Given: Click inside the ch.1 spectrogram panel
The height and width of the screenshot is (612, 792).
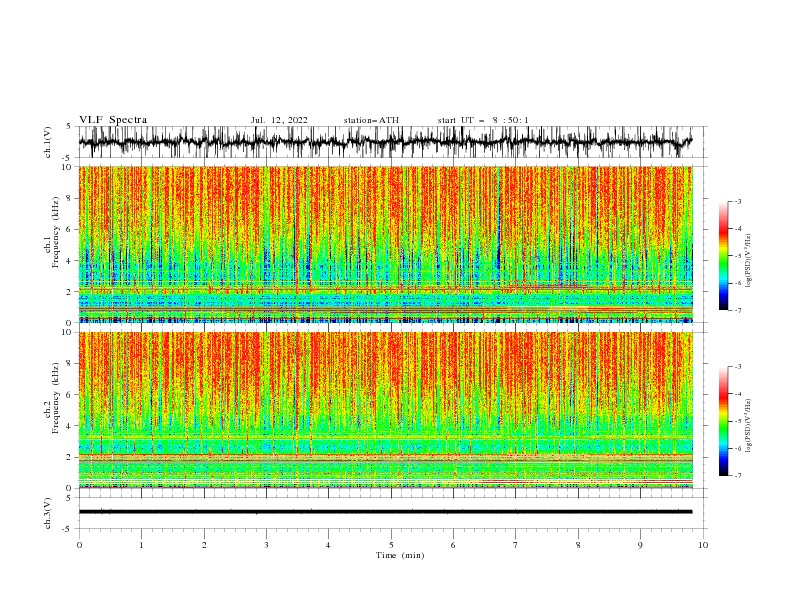Looking at the screenshot, I should (x=385, y=244).
